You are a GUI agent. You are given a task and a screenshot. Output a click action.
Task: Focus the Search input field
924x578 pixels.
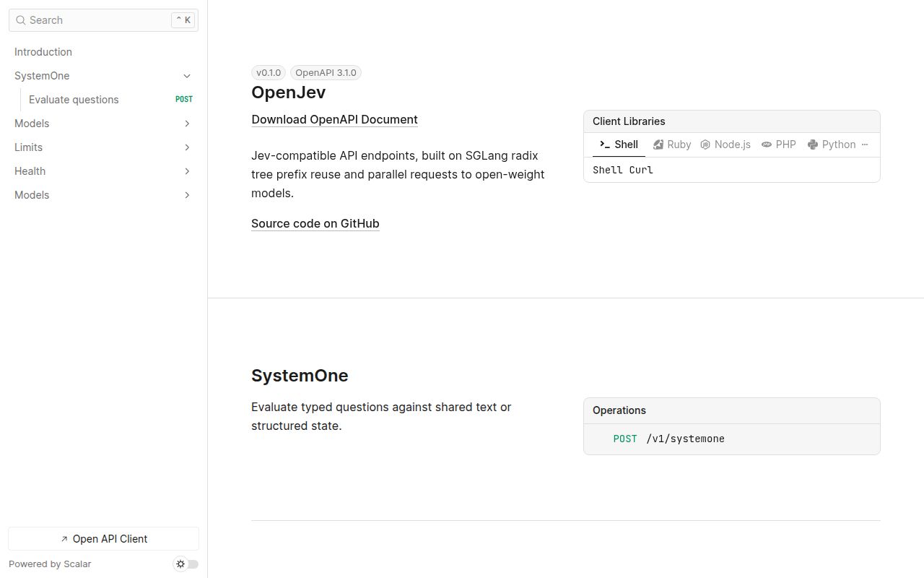point(103,20)
